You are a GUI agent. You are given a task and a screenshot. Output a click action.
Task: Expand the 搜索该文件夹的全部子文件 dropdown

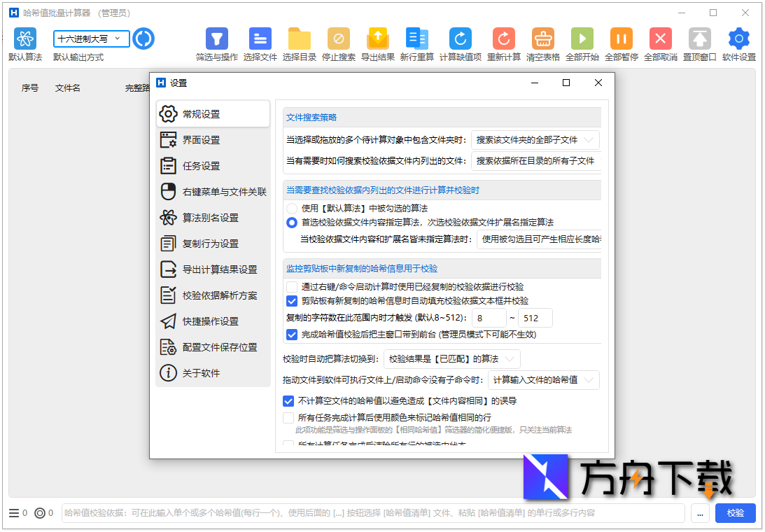pyautogui.click(x=536, y=139)
